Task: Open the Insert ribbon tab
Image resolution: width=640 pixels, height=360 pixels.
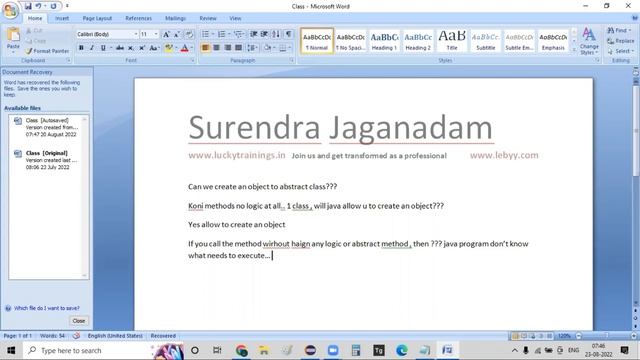Action: 62,18
